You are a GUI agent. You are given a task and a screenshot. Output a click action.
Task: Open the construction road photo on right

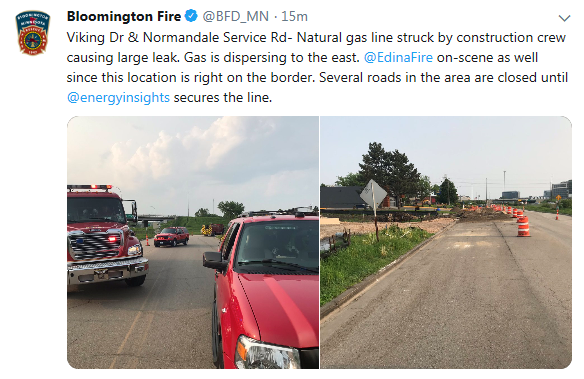pos(446,242)
